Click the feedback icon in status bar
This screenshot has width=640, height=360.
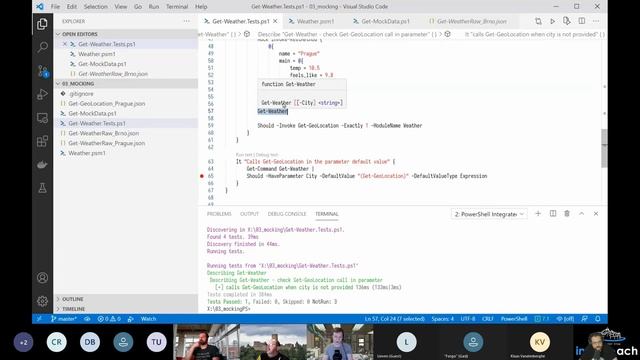584,319
